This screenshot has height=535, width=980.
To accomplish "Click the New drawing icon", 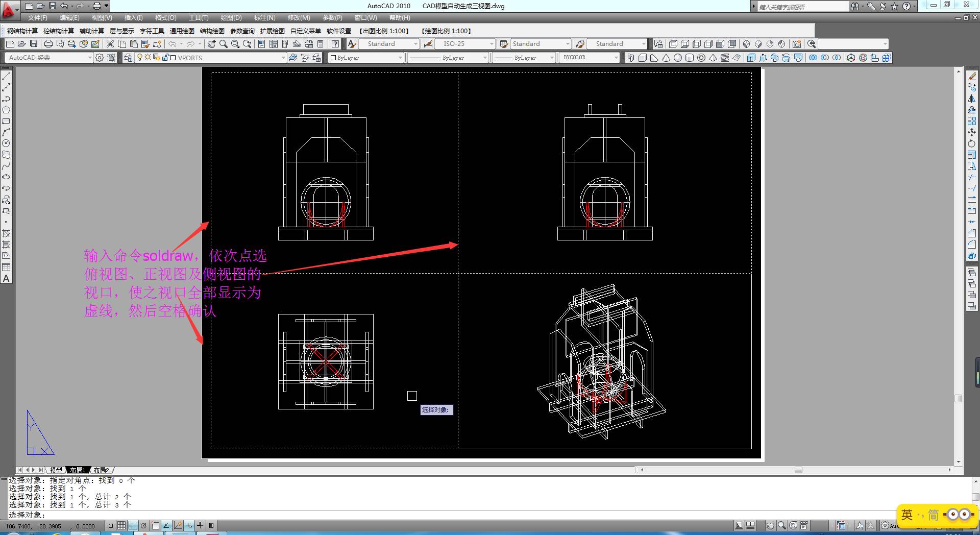I will (10, 44).
